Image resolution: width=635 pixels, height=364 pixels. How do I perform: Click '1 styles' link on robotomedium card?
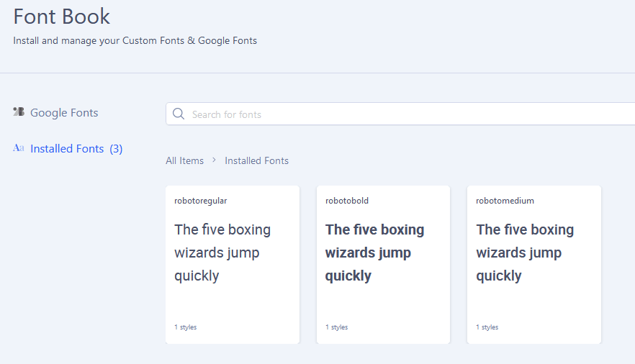[487, 327]
